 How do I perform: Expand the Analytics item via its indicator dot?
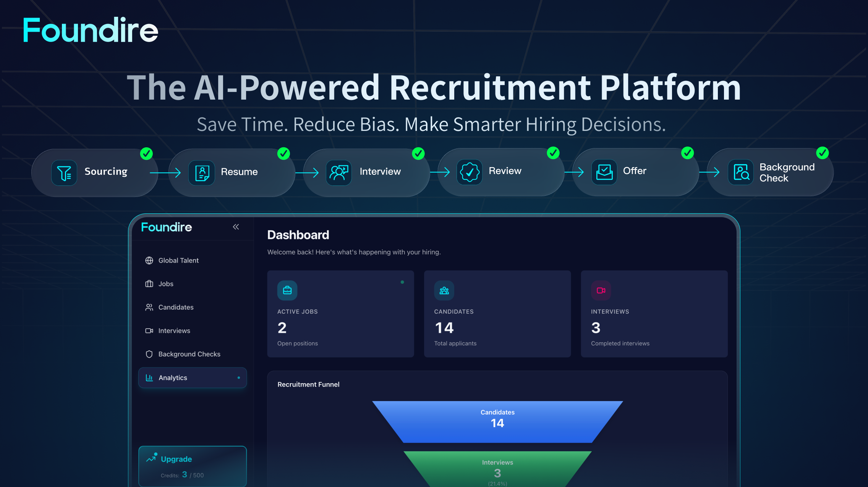[x=240, y=377]
